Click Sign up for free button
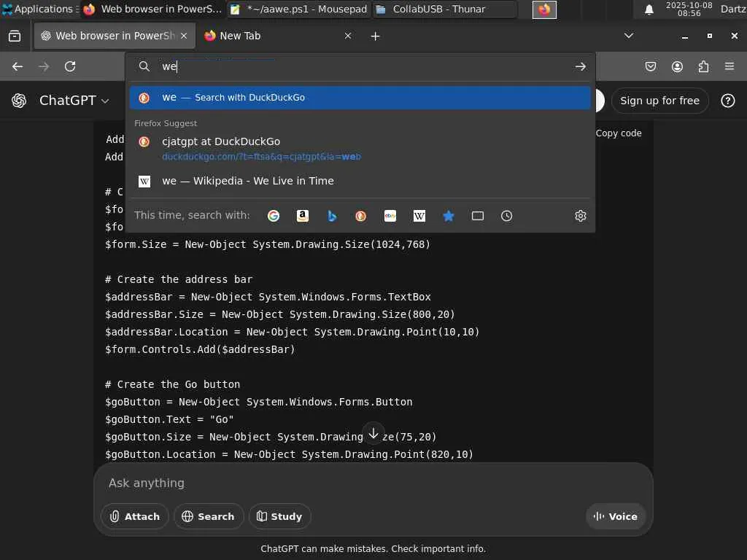Screen dimensions: 747x560 click(x=659, y=101)
